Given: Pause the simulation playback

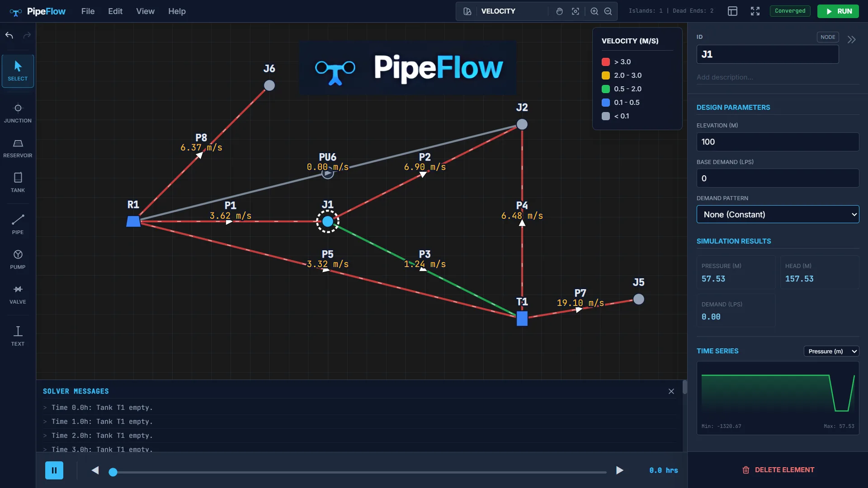Looking at the screenshot, I should pos(54,470).
